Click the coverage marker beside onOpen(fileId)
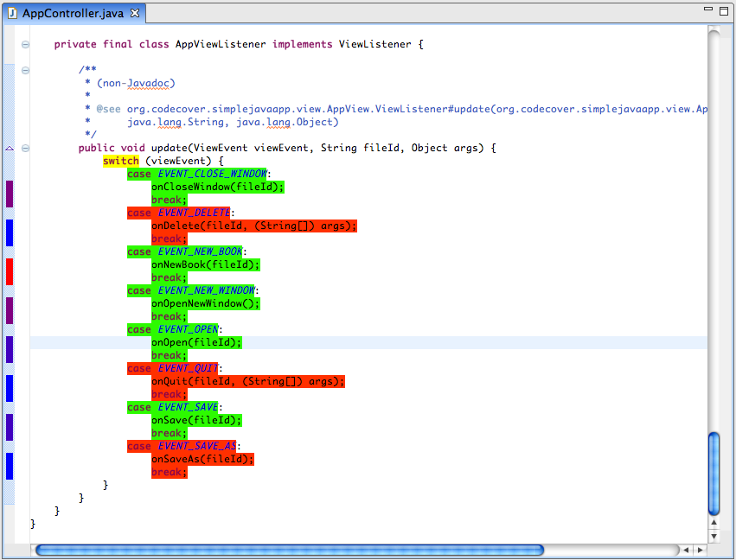This screenshot has width=736, height=560. [x=10, y=349]
